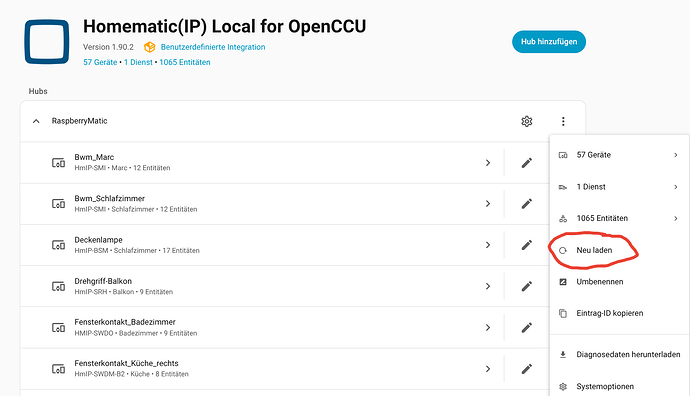Click rename icon next to Umbenennen

coord(563,282)
